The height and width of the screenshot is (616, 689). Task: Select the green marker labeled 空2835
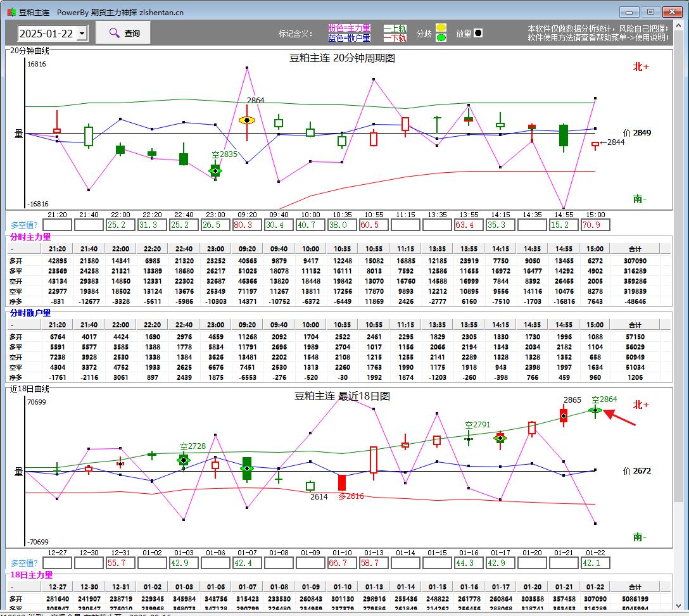(215, 170)
